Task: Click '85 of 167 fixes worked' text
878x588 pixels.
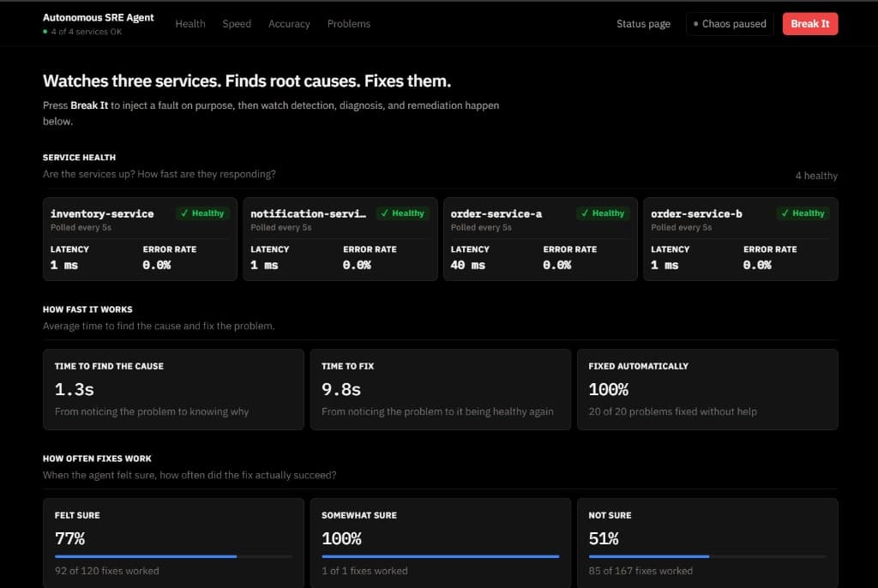Action: (x=640, y=571)
